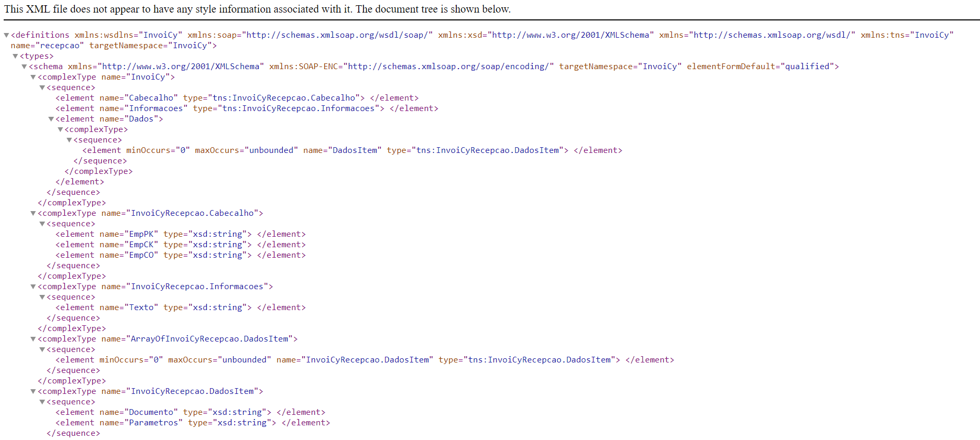Collapse sequence containing the Texto element
This screenshot has height=440, width=980.
coord(42,297)
